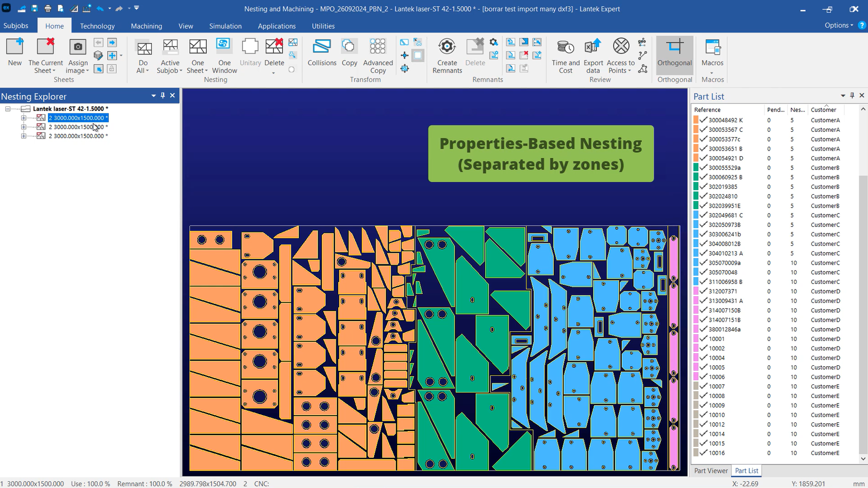Image resolution: width=868 pixels, height=488 pixels.
Task: Switch to the Machining ribbon tab
Action: coord(146,26)
